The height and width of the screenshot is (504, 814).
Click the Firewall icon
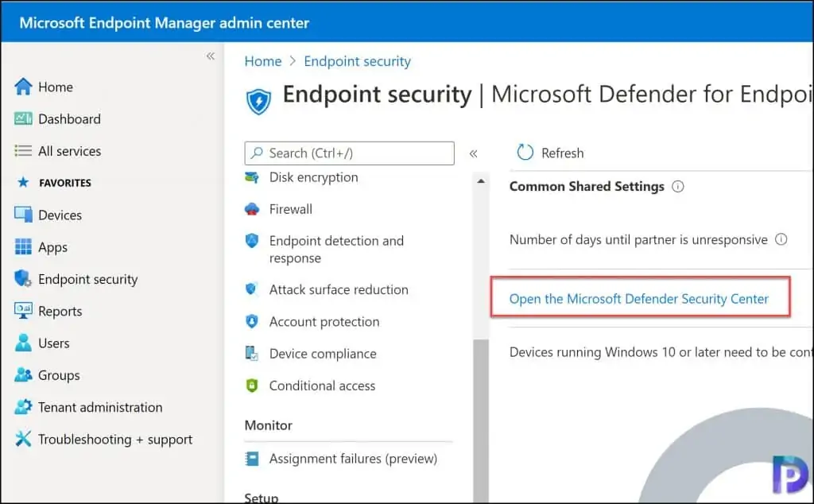[x=252, y=209]
